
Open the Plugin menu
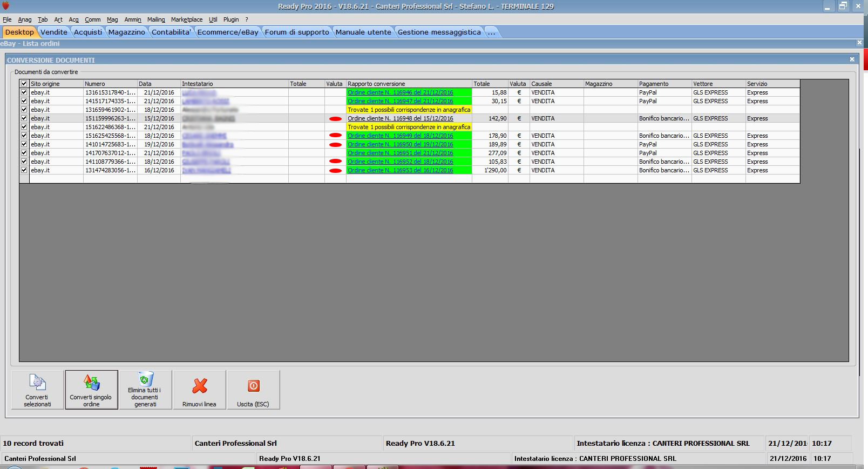click(231, 19)
